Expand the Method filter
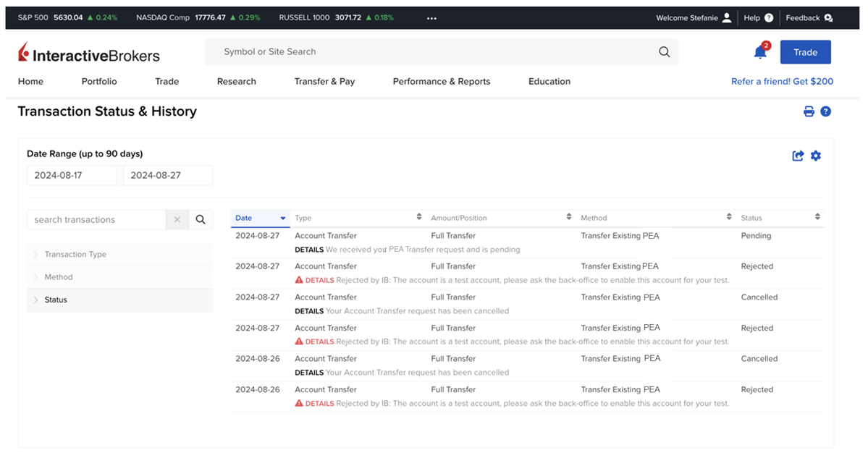Image resolution: width=868 pixels, height=458 pixels. [119, 277]
